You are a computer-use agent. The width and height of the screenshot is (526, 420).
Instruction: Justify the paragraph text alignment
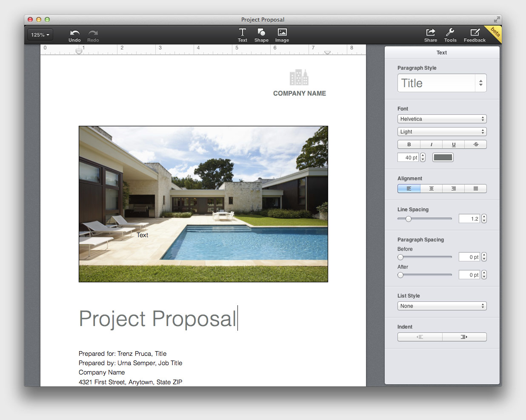(x=475, y=189)
